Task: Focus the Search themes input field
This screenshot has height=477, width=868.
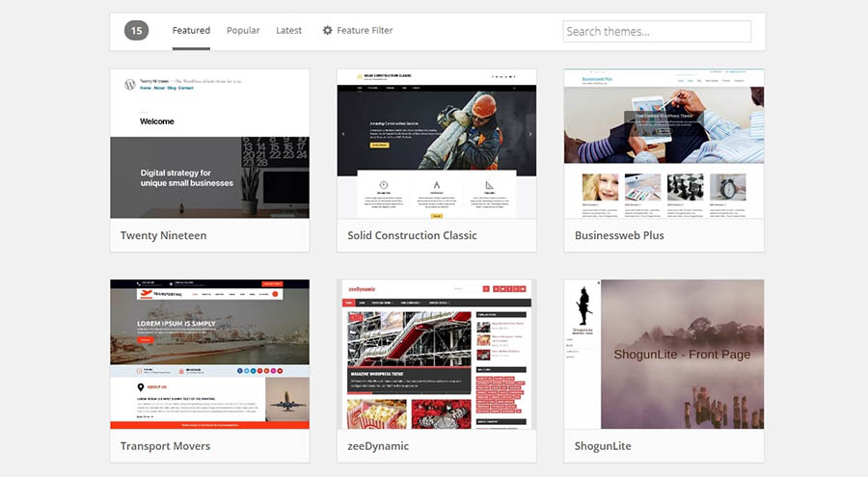Action: coord(656,32)
